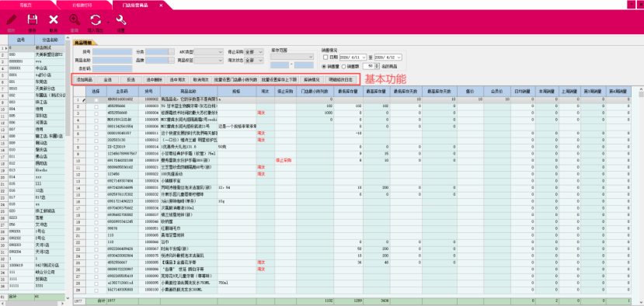This screenshot has height=306, width=644.
Task: Click the 反选 button
Action: [131, 80]
